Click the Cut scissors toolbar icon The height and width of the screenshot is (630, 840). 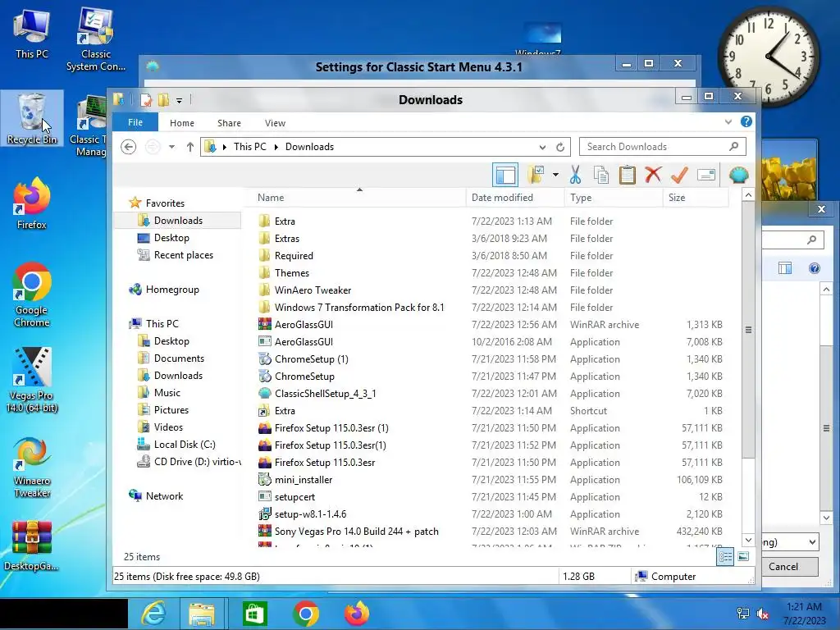coord(575,175)
